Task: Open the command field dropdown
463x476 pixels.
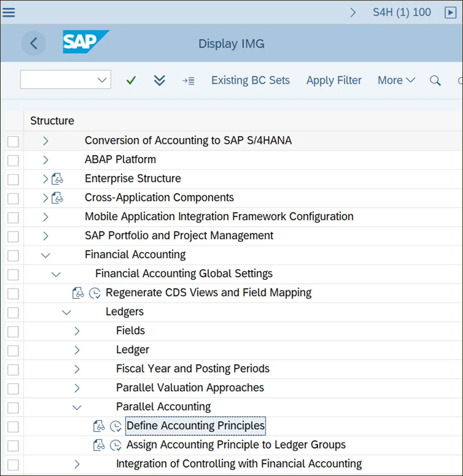Action: pos(102,80)
